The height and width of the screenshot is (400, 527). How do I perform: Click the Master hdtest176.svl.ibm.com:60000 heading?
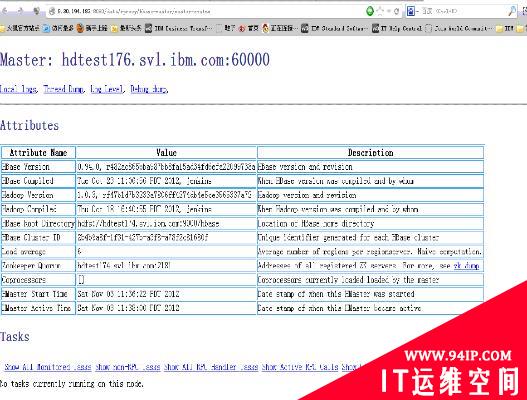[135, 60]
